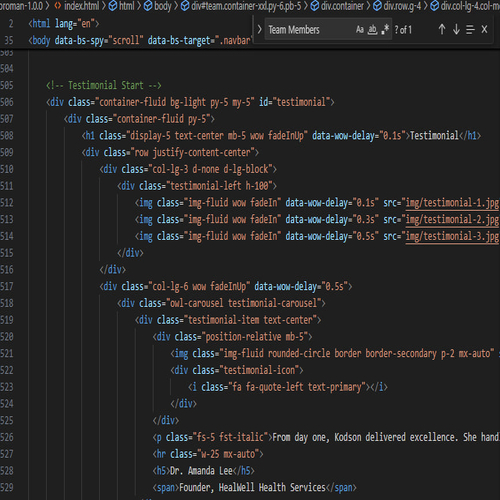
Task: Click 'Dr. Amanda Lee' heading text
Action: [201, 471]
